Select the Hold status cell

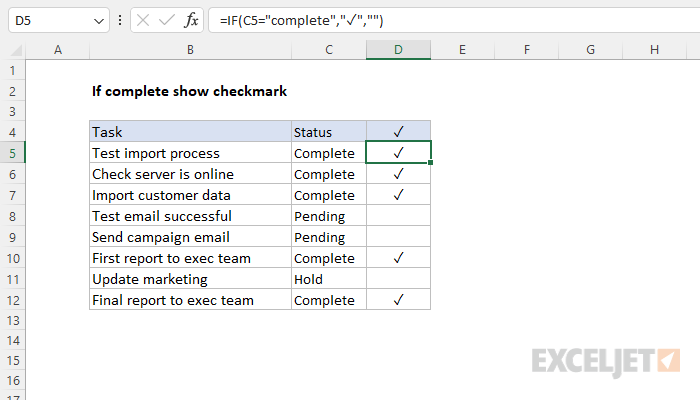328,279
